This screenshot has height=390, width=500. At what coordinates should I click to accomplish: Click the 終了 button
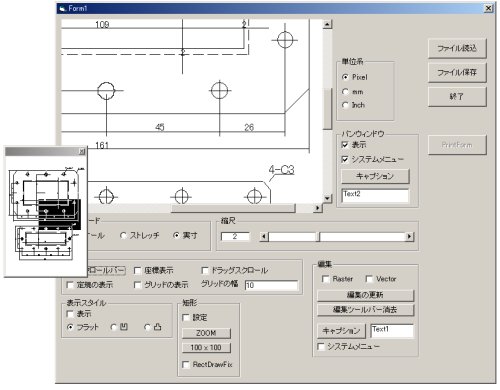[x=457, y=97]
